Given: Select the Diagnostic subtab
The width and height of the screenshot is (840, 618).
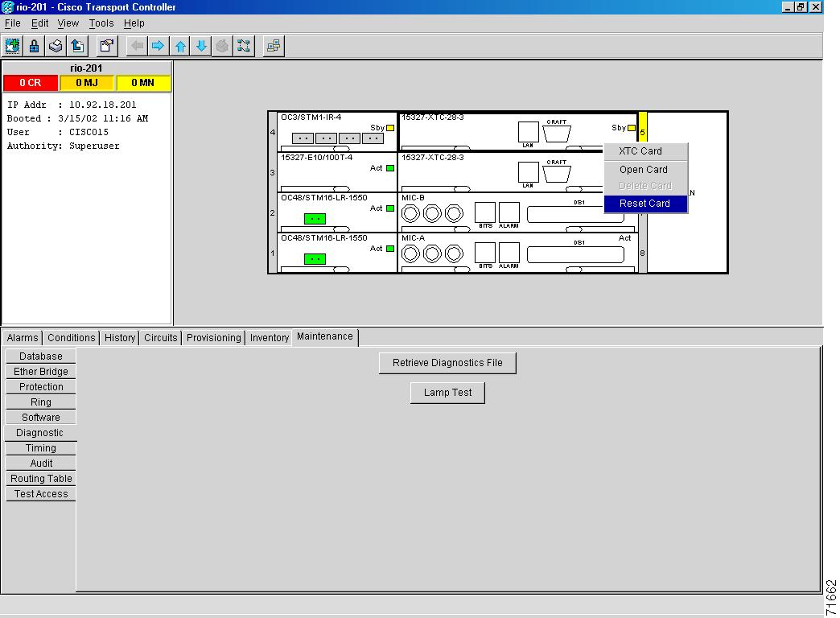Looking at the screenshot, I should (39, 433).
